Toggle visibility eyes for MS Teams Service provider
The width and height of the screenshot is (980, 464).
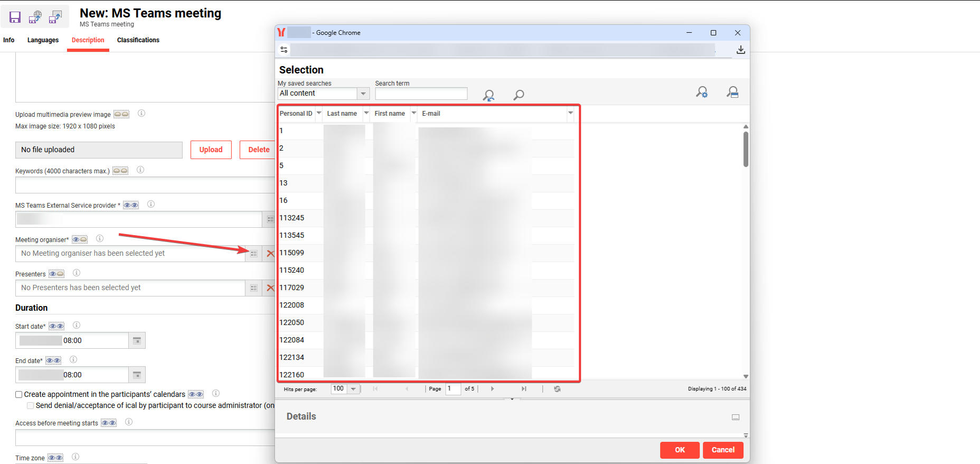coord(131,205)
